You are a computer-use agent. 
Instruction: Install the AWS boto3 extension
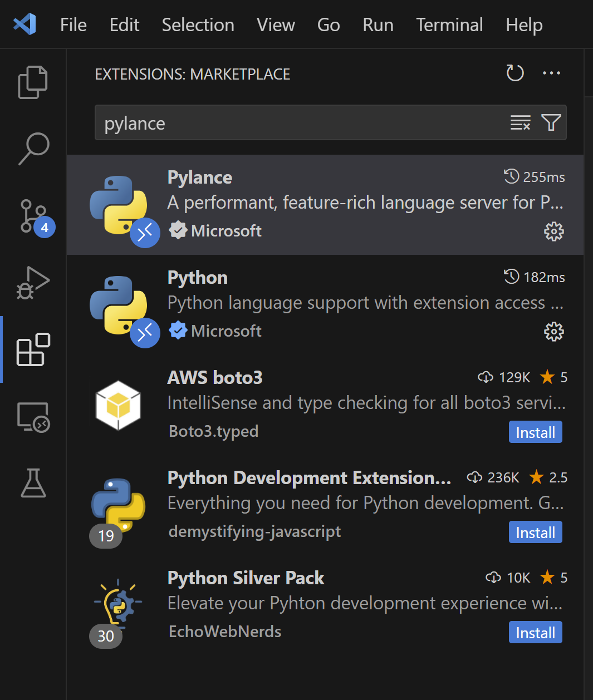coord(535,432)
